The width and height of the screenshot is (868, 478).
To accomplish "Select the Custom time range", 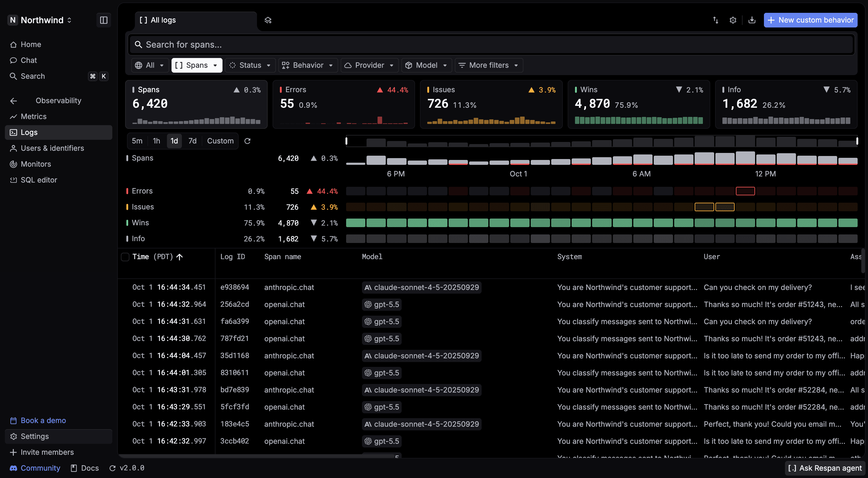I will click(x=220, y=141).
